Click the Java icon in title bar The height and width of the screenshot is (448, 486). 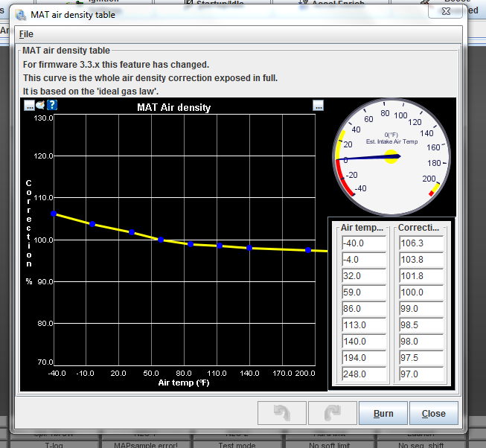[x=21, y=15]
